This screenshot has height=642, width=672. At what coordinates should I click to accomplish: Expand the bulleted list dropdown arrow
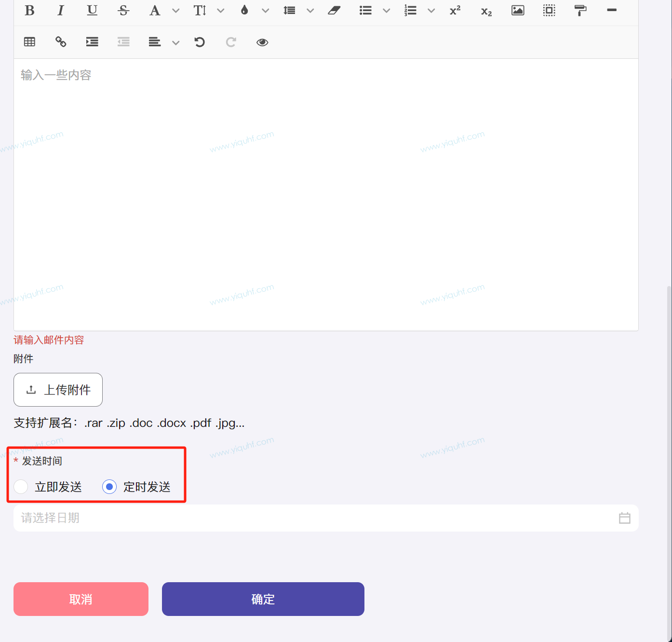click(387, 11)
